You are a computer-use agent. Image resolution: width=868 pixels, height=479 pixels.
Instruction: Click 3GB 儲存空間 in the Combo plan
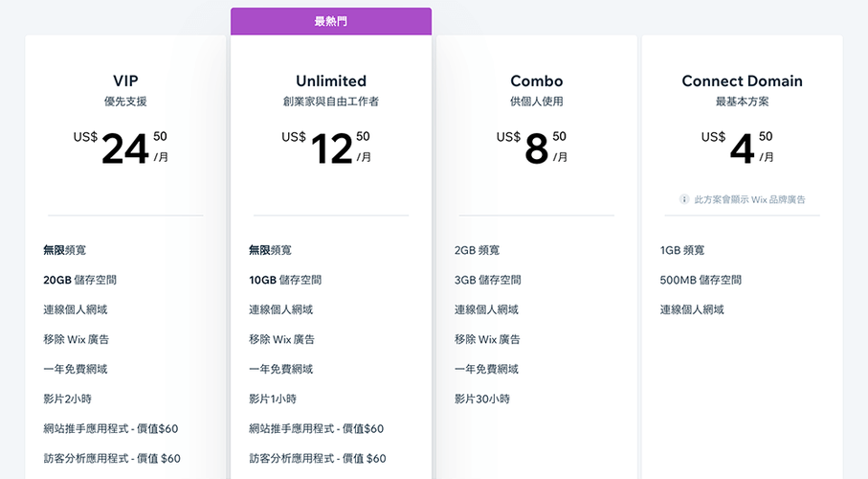tap(488, 280)
